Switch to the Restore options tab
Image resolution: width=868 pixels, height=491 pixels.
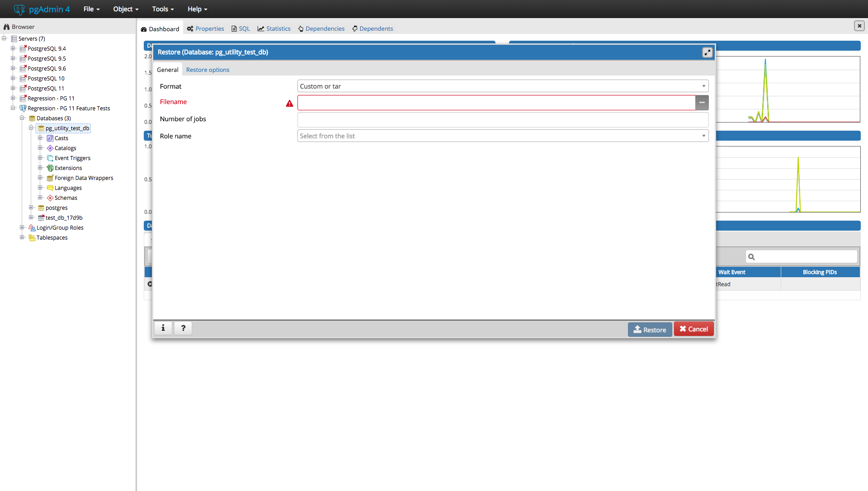tap(208, 70)
